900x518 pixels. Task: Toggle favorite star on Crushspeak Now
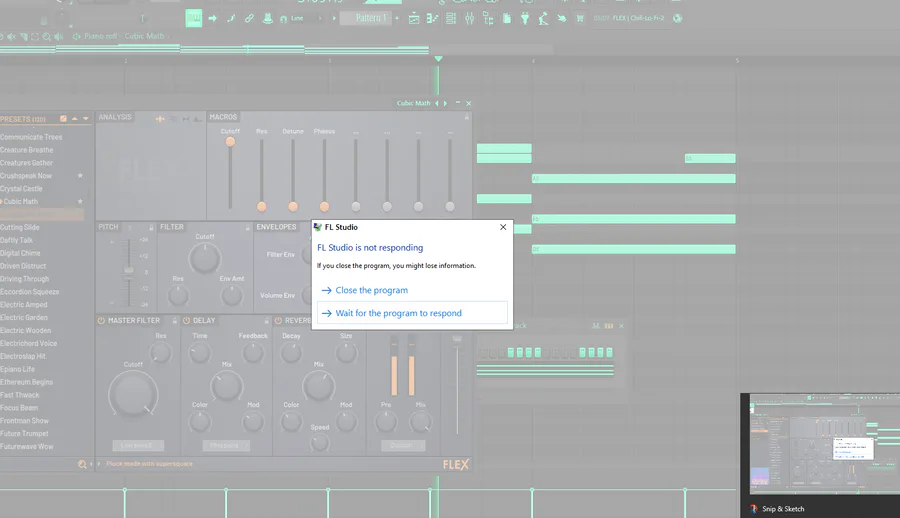(x=80, y=176)
